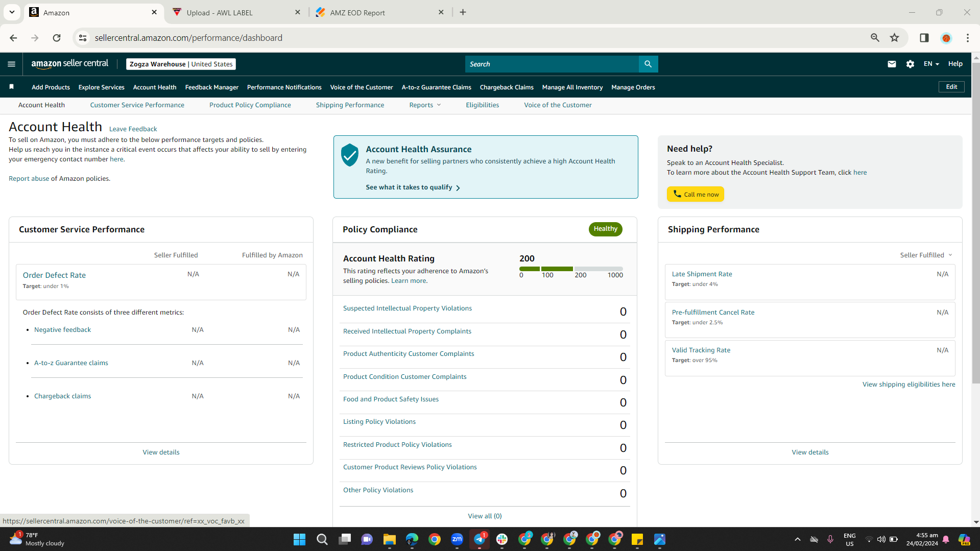Viewport: 980px width, 551px height.
Task: Open the Late Shipment Rate link
Action: click(x=702, y=274)
